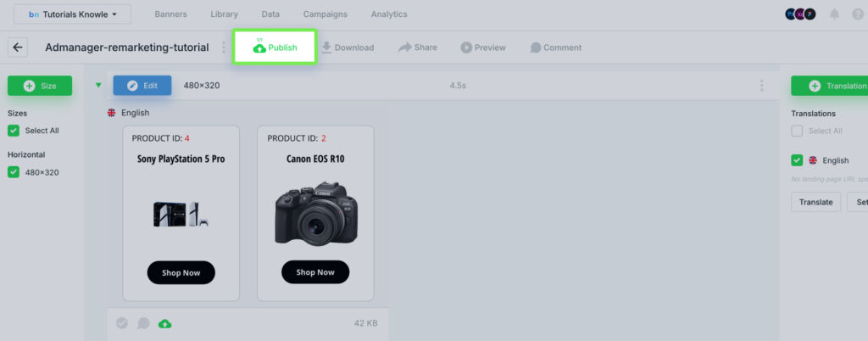
Task: Uncheck the English translation checkbox
Action: 797,160
